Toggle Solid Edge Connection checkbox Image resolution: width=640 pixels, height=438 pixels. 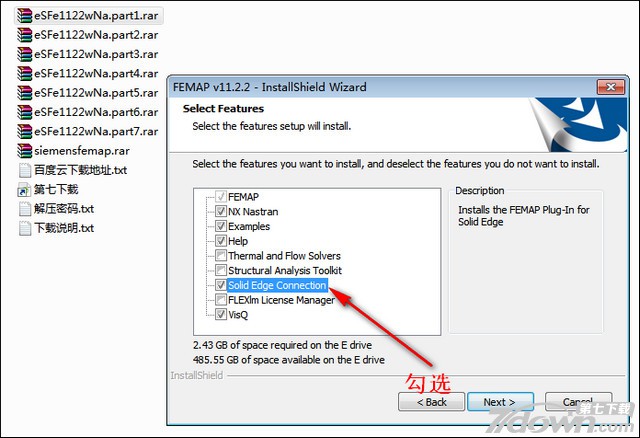(x=221, y=285)
